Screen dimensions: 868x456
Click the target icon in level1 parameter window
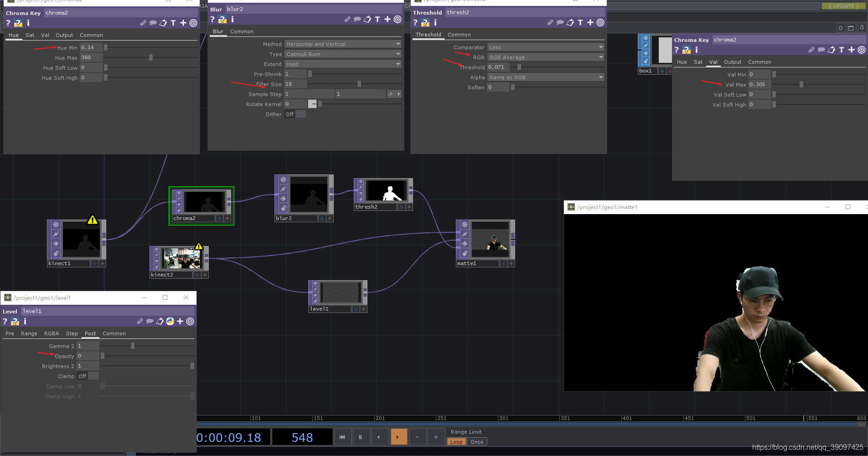click(x=190, y=321)
